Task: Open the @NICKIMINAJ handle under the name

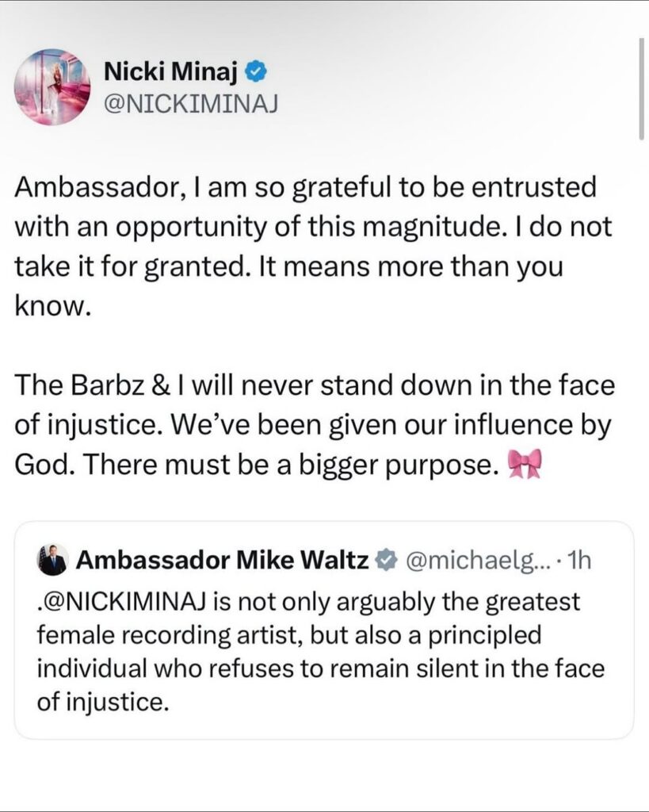Action: coord(191,101)
